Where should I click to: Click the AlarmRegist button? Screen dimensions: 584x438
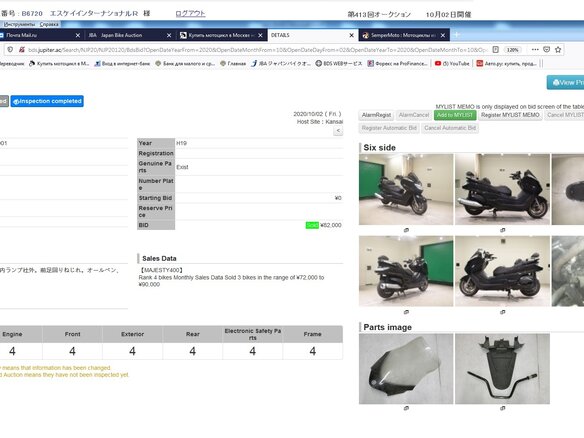pyautogui.click(x=376, y=115)
